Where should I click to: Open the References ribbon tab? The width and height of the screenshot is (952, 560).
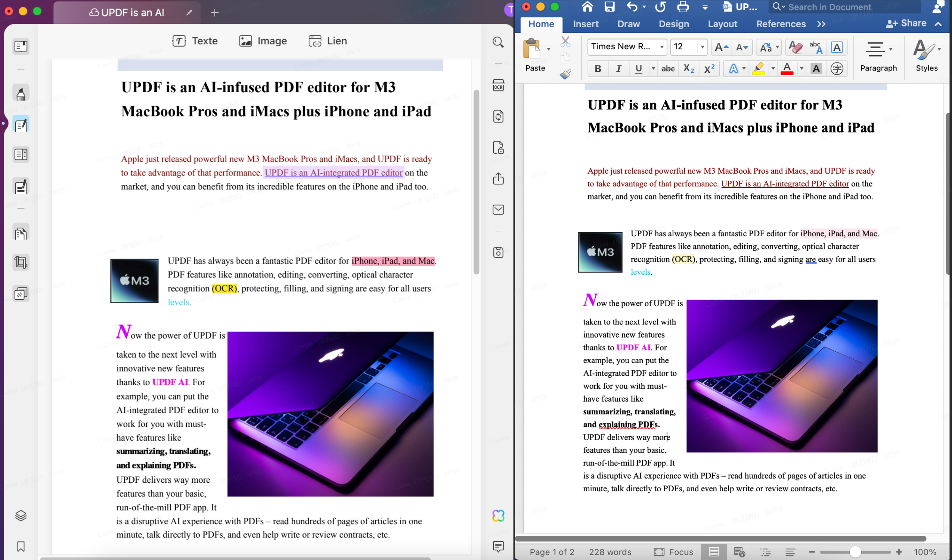pyautogui.click(x=781, y=24)
